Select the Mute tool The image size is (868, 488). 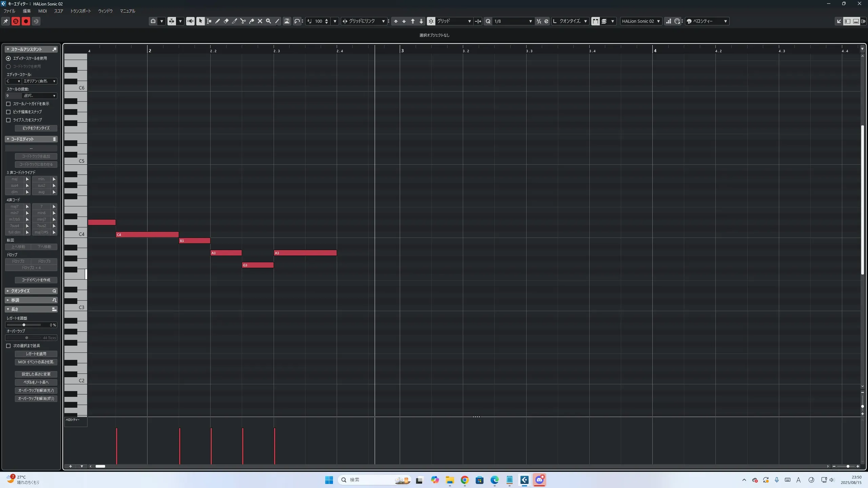click(x=260, y=21)
